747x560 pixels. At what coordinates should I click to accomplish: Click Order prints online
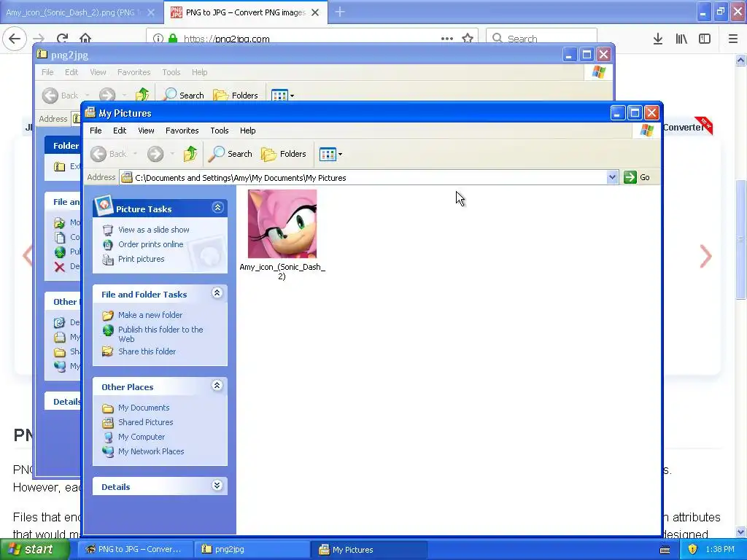[x=150, y=244]
